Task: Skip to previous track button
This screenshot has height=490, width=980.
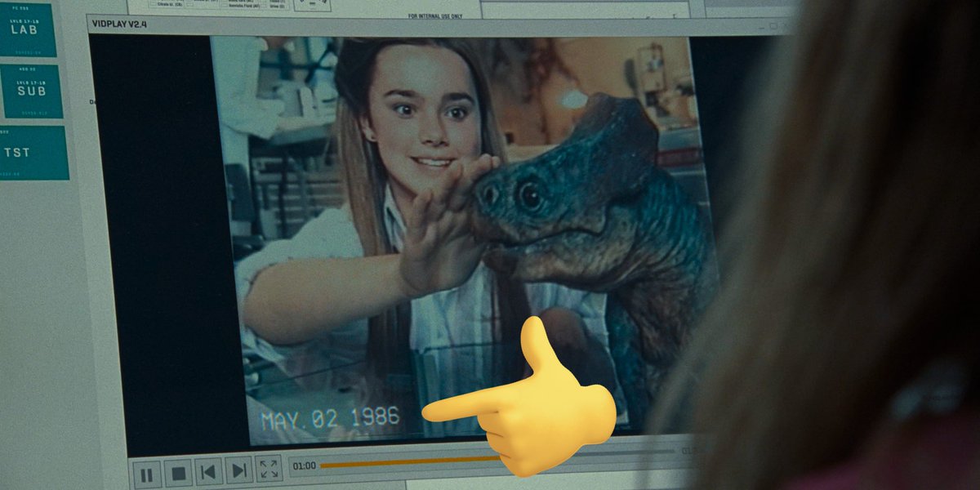Action: (x=208, y=471)
